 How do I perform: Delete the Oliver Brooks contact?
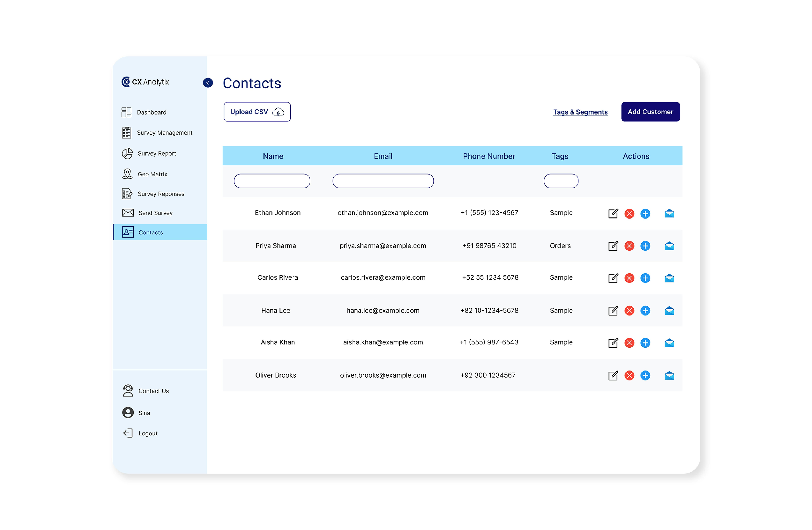pyautogui.click(x=629, y=376)
